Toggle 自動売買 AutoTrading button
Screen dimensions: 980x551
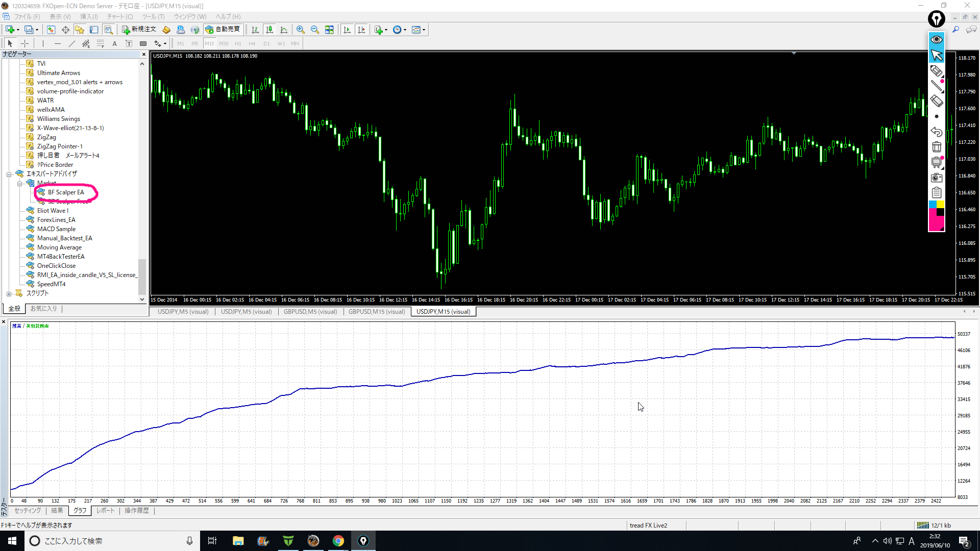click(223, 30)
